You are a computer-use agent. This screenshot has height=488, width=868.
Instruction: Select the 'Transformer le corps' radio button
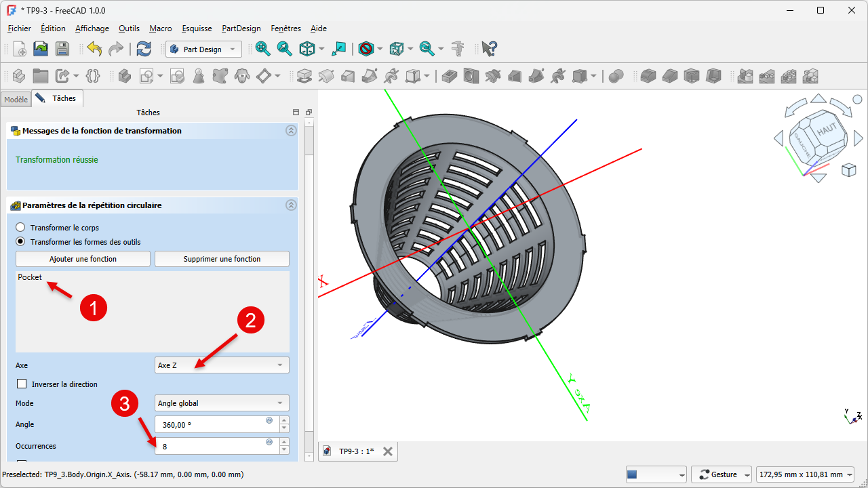click(20, 228)
